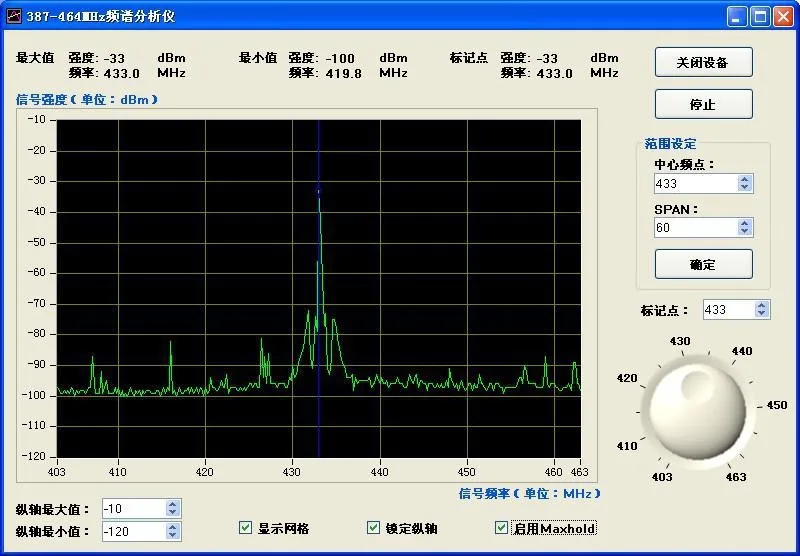
Task: Click the spectrum analyzer title bar icon
Action: 14,16
